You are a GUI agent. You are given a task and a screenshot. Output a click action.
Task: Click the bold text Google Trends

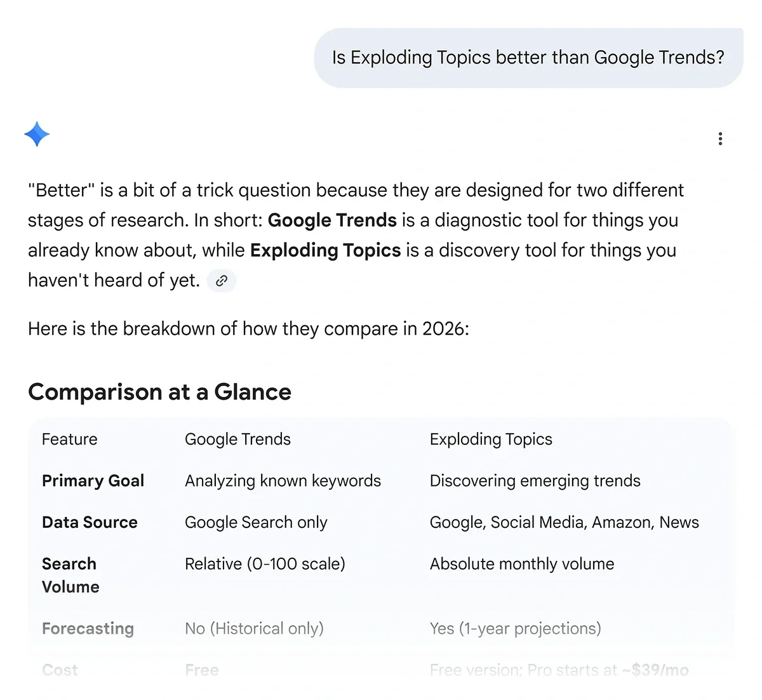[x=331, y=220]
